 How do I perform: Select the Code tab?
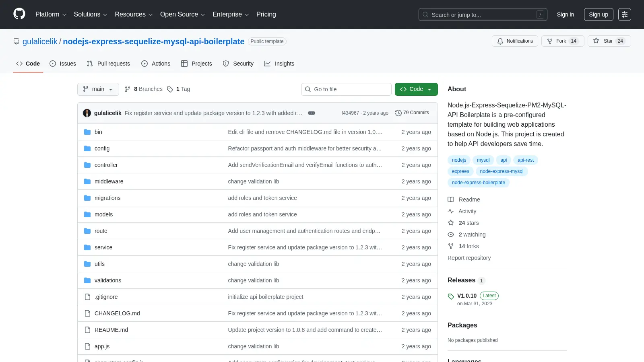click(28, 64)
